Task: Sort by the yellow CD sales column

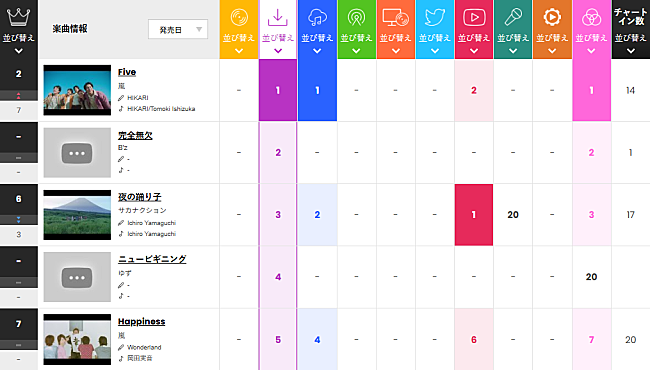Action: (239, 44)
